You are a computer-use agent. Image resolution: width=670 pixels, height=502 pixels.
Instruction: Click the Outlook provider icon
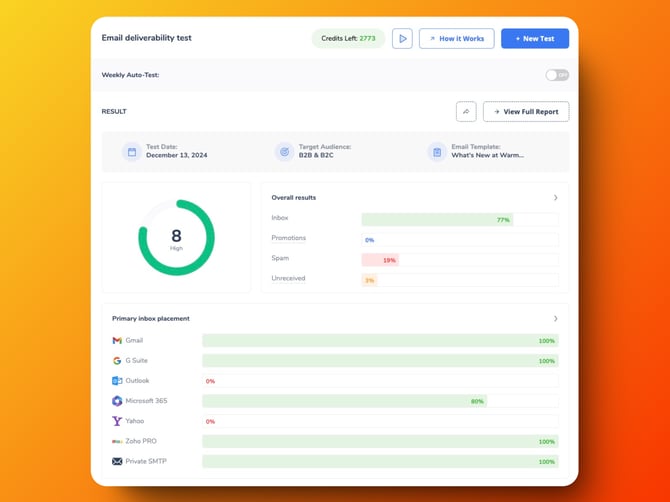pos(117,381)
